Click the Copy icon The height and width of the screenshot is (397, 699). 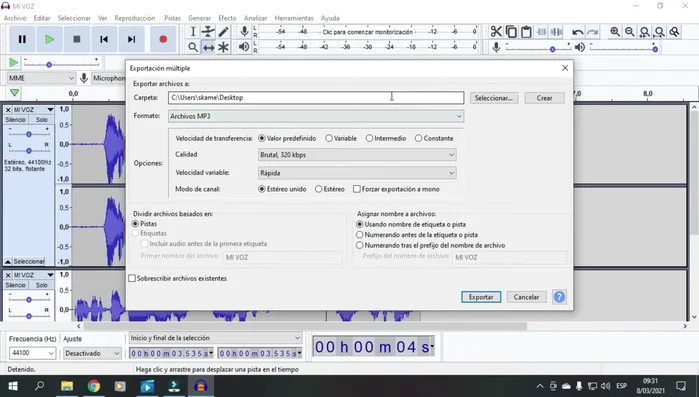coord(511,32)
